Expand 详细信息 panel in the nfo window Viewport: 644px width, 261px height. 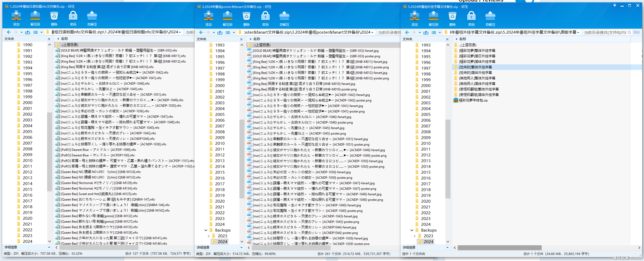click(49, 247)
